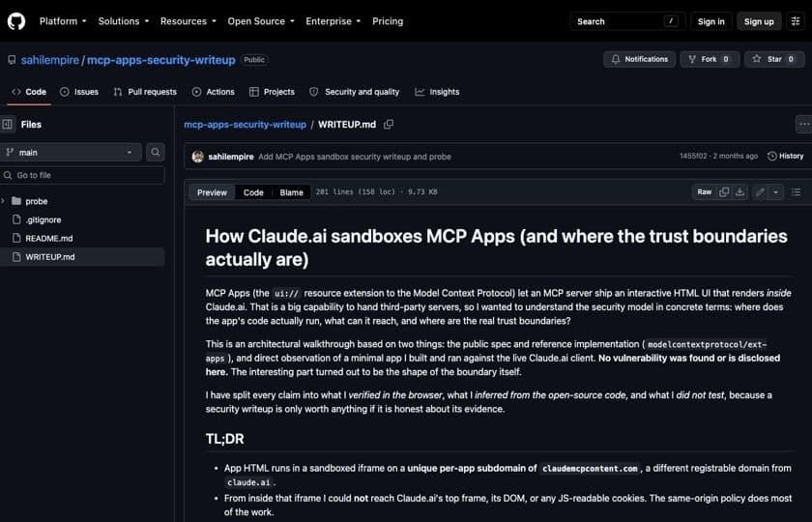This screenshot has height=522, width=812.
Task: Open the edit options dropdown arrow
Action: (x=775, y=192)
